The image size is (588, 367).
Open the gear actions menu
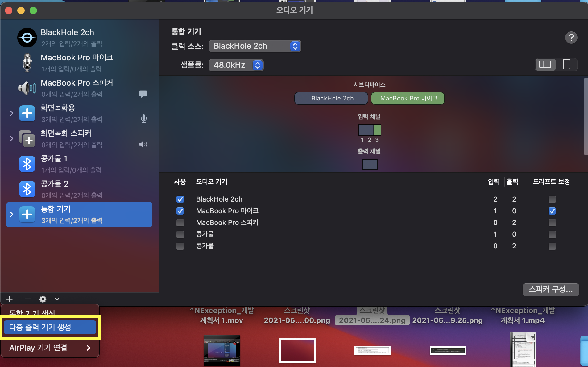coord(43,299)
